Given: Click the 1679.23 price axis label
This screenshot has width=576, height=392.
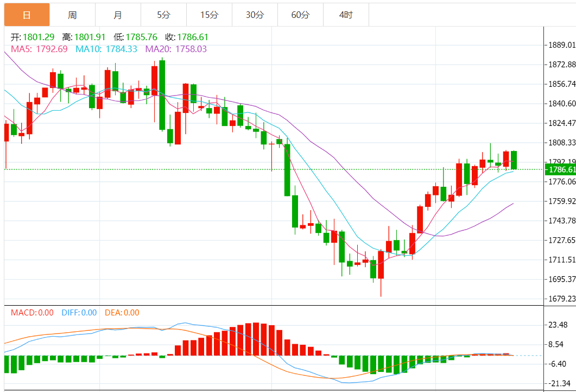Looking at the screenshot, I should pyautogui.click(x=562, y=299).
